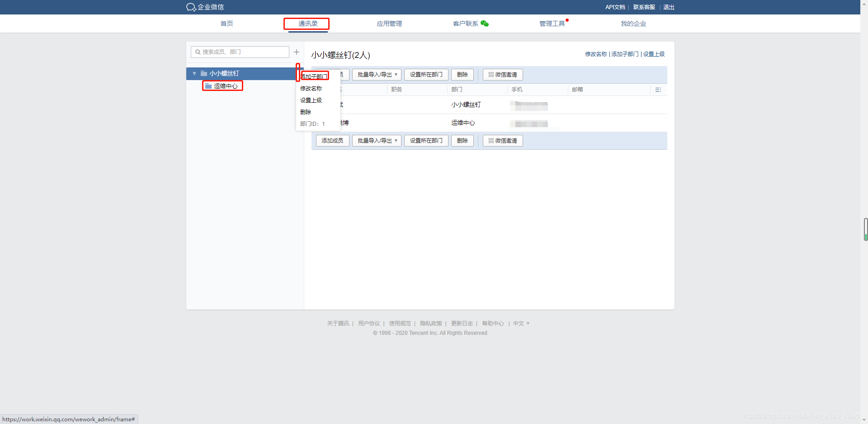
Task: Click the plus icon beside the search box
Action: (x=297, y=52)
